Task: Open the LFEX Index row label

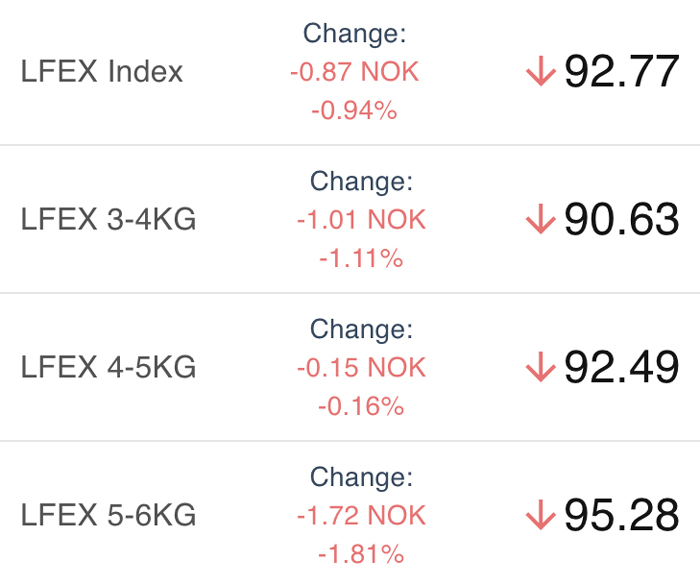Action: (102, 72)
